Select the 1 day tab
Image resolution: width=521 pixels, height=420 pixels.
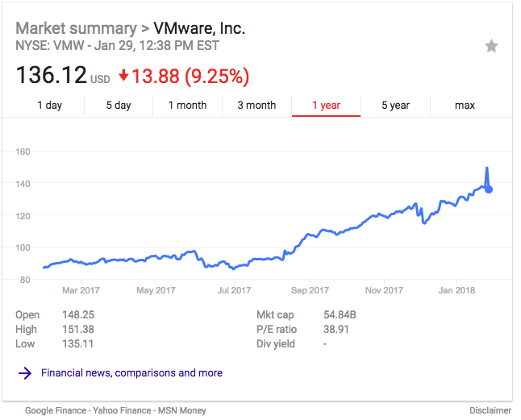click(49, 106)
